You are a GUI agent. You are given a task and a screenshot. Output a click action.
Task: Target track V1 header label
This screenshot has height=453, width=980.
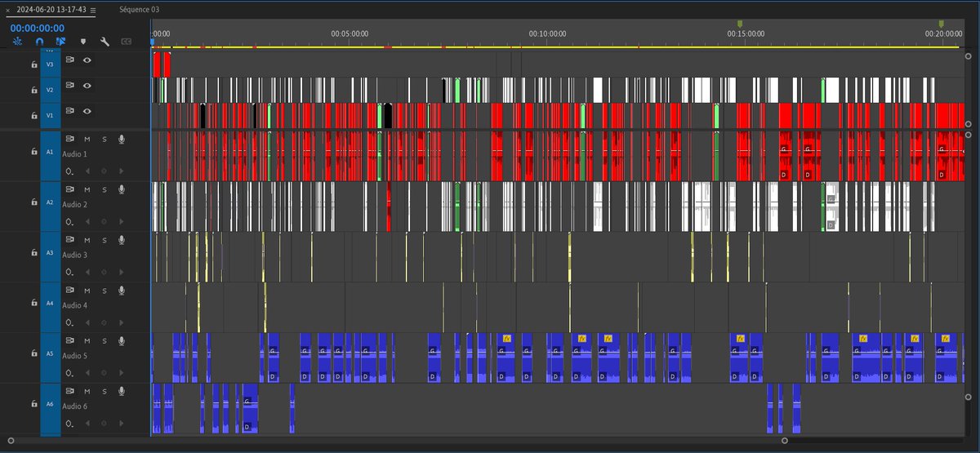pos(50,115)
